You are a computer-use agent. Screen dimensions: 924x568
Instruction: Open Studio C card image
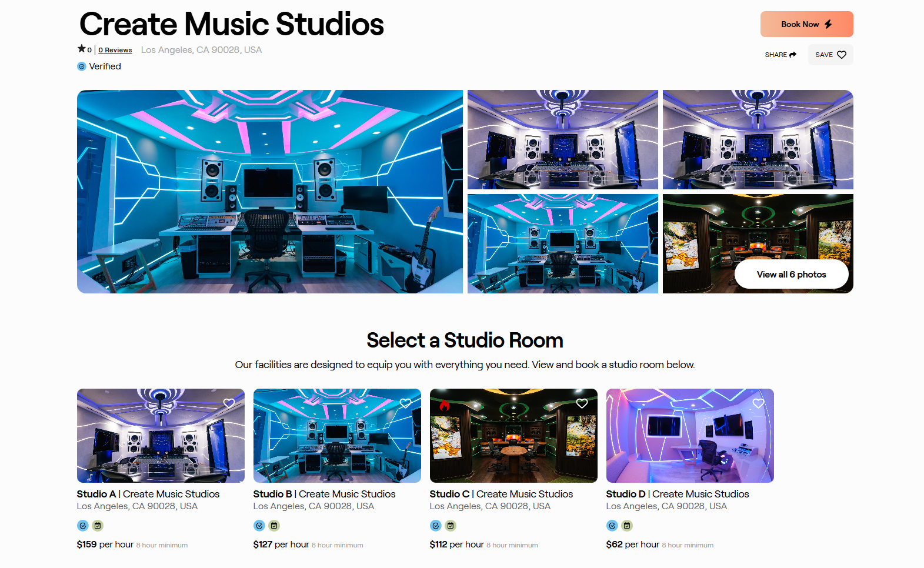coord(513,436)
